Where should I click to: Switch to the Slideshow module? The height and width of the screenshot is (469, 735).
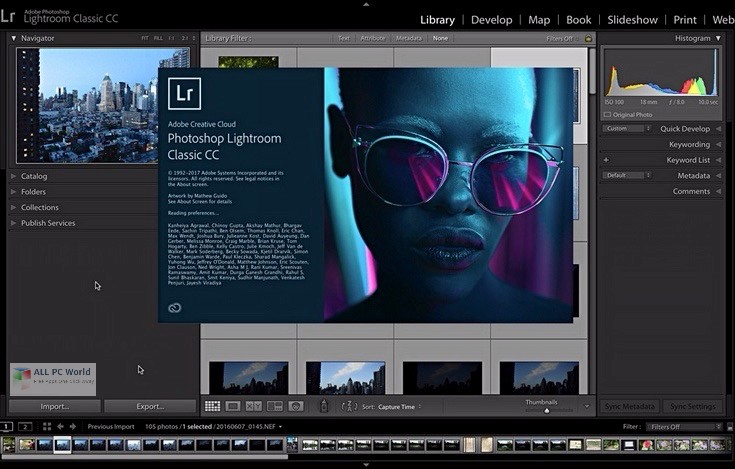coord(632,20)
